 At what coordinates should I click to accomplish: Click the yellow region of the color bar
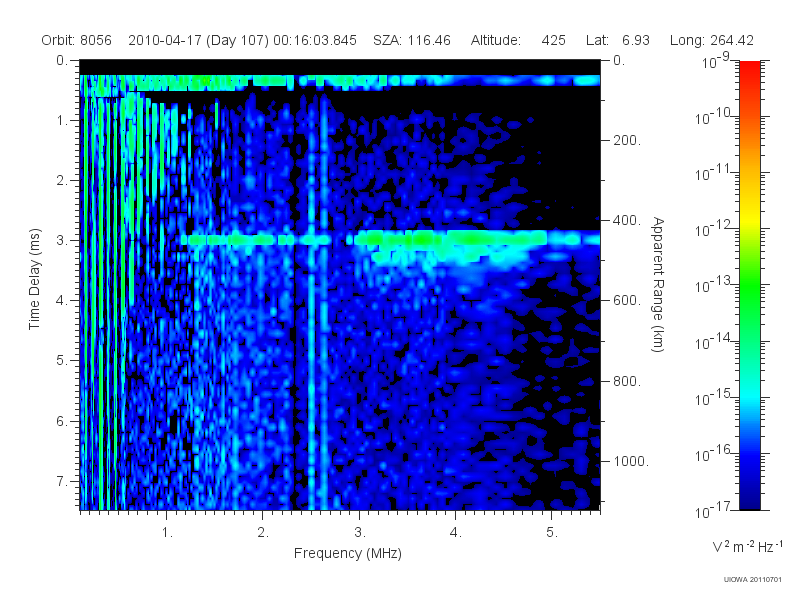[749, 217]
